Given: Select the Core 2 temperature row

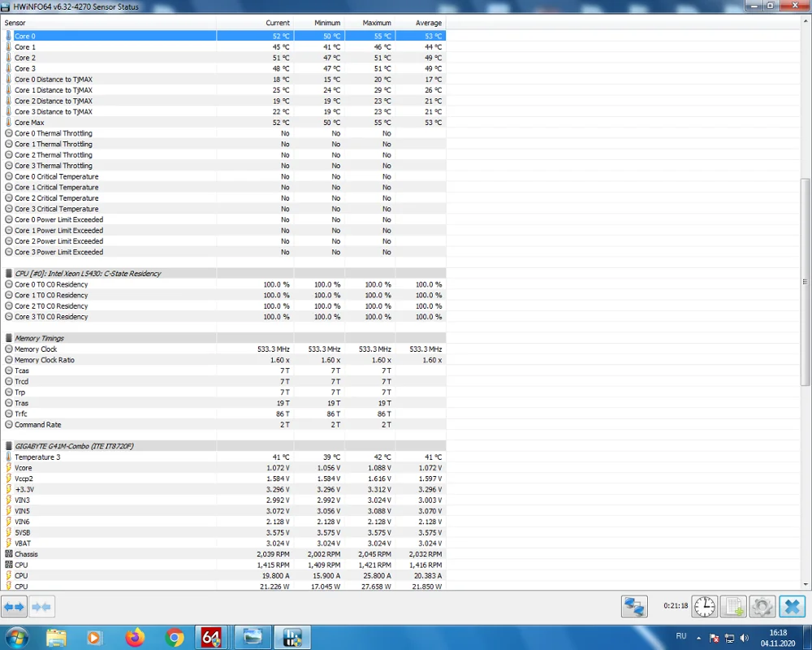Looking at the screenshot, I should [x=223, y=58].
